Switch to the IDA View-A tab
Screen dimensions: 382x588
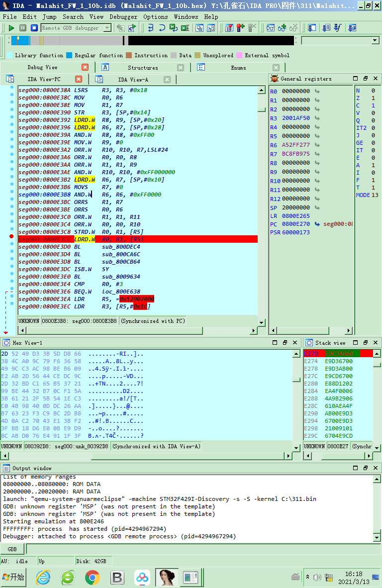point(133,80)
